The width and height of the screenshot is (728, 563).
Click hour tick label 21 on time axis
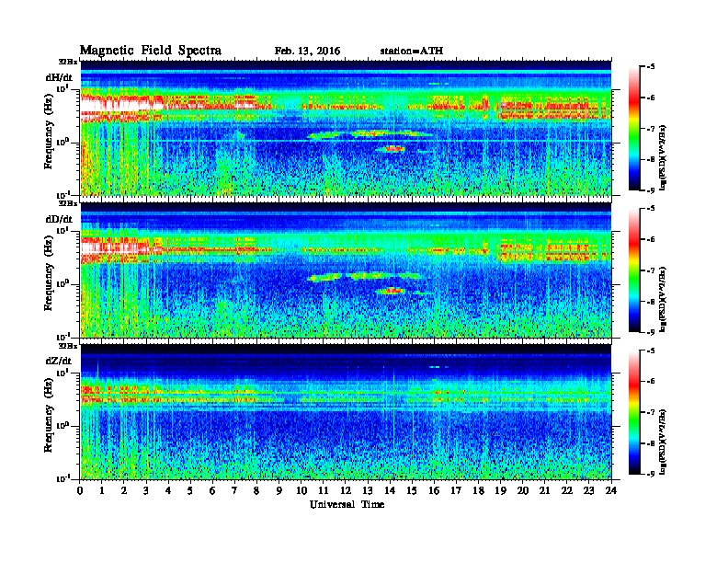(544, 491)
